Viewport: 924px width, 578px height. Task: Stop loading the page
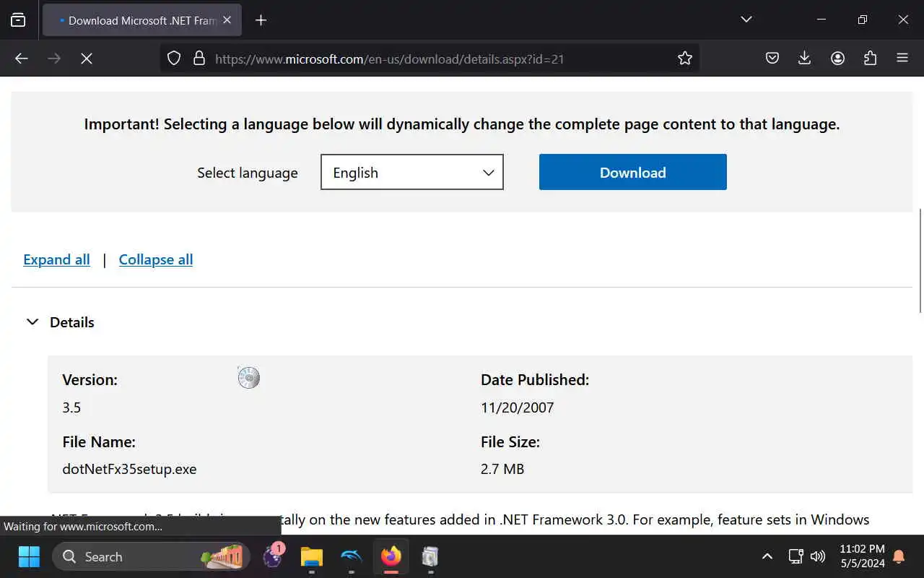coord(87,59)
